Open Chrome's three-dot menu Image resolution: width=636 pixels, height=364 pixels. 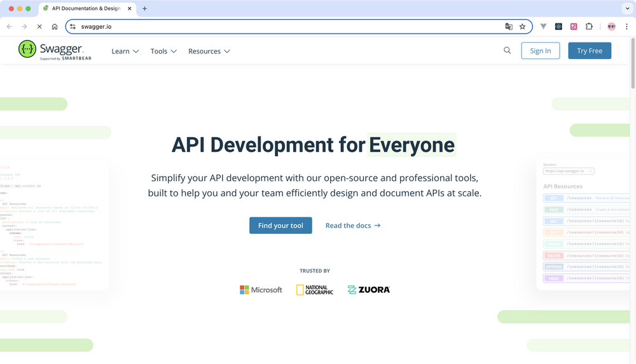click(x=626, y=27)
